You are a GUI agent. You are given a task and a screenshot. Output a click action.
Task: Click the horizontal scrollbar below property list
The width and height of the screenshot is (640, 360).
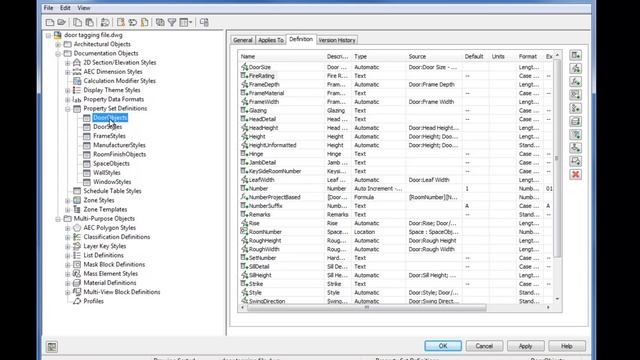coord(367,307)
